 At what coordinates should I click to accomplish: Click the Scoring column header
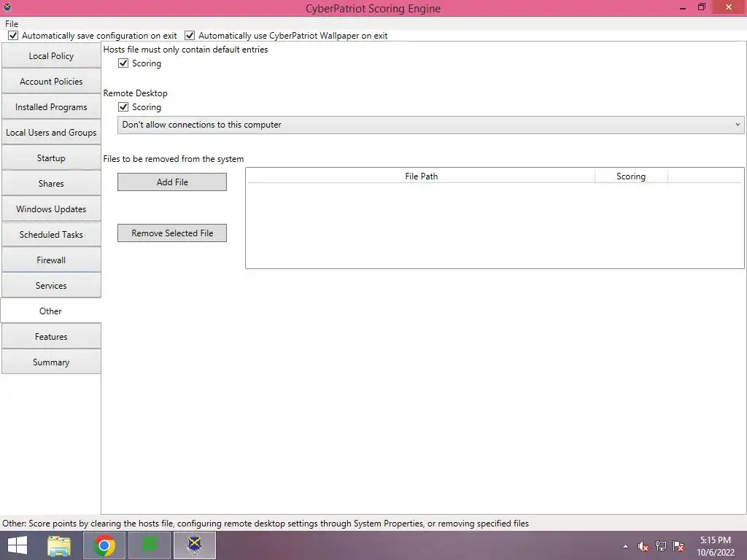pyautogui.click(x=631, y=176)
